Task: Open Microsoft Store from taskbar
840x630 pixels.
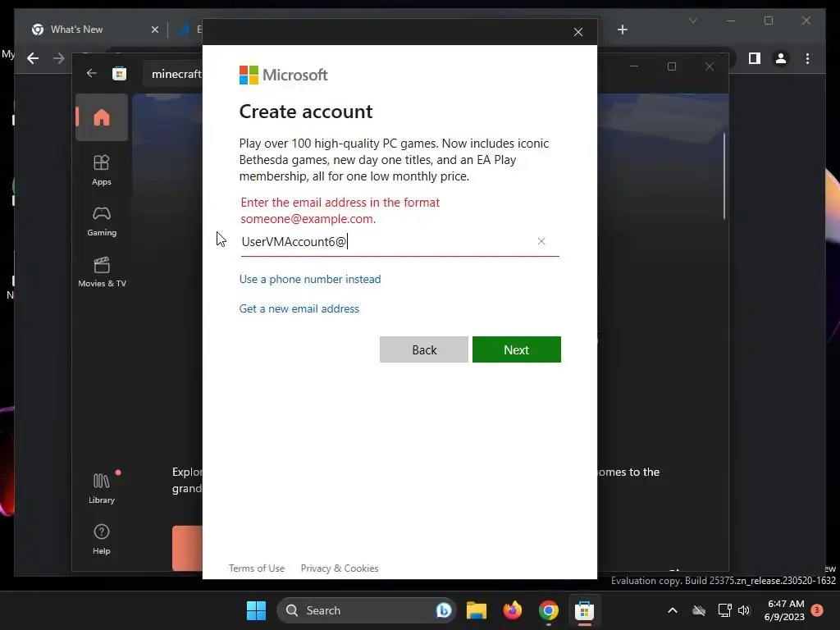Action: click(584, 610)
